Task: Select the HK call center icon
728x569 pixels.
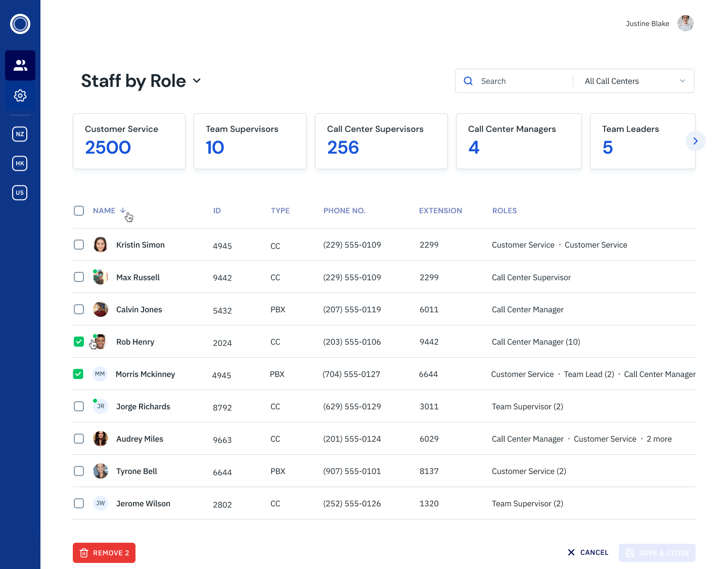Action: tap(20, 163)
